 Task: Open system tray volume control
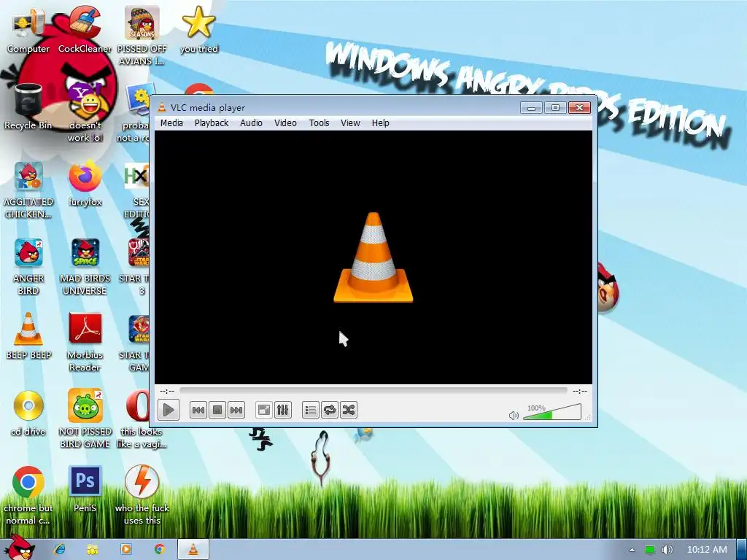[667, 550]
